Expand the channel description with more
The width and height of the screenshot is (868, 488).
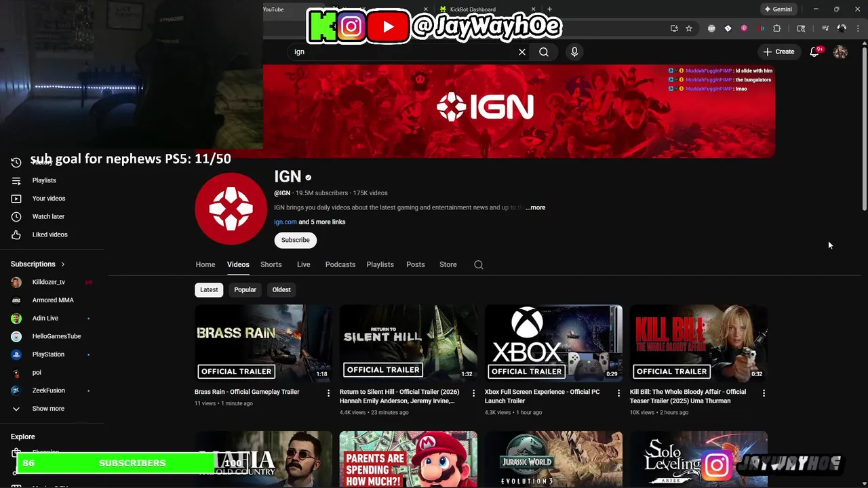pyautogui.click(x=535, y=207)
